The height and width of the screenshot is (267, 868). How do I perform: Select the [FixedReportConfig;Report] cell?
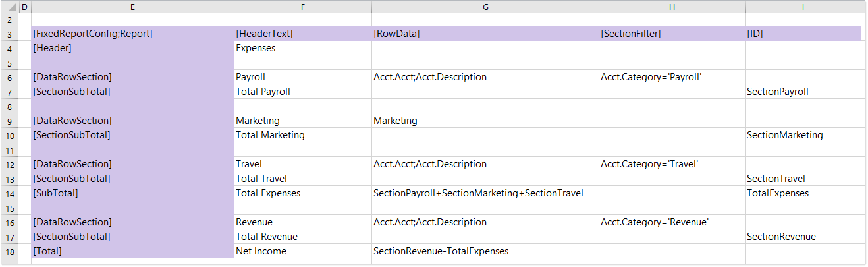click(93, 34)
